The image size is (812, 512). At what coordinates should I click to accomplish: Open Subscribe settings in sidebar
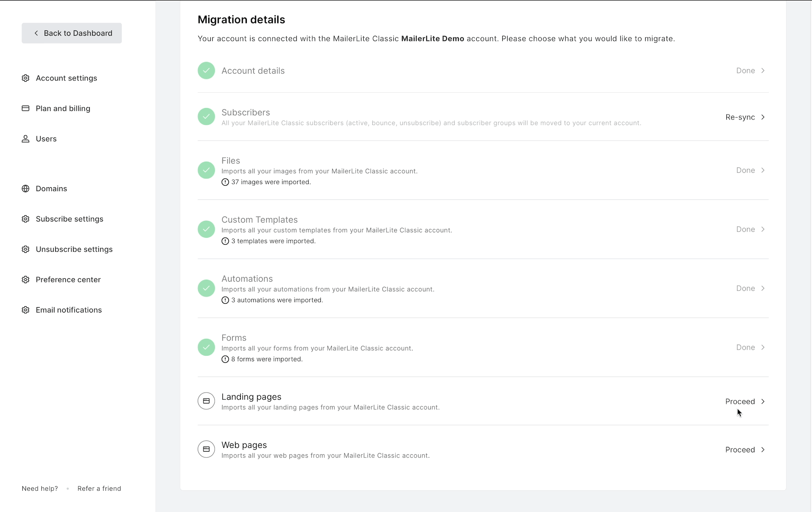tap(69, 219)
